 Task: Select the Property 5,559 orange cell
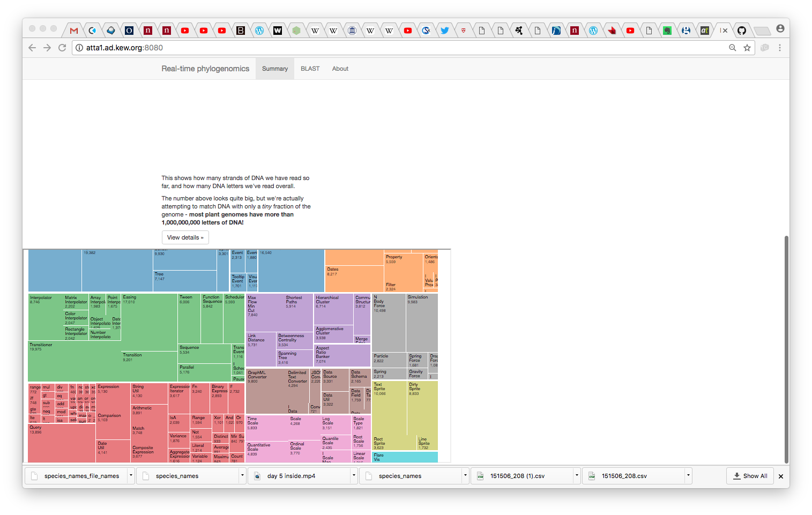pos(404,267)
